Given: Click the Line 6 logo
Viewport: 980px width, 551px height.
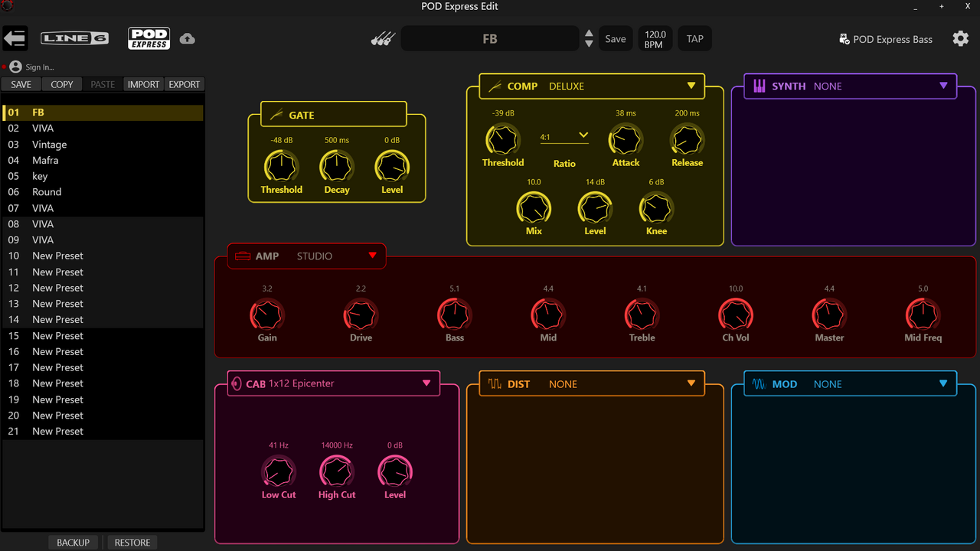Looking at the screenshot, I should (x=74, y=38).
